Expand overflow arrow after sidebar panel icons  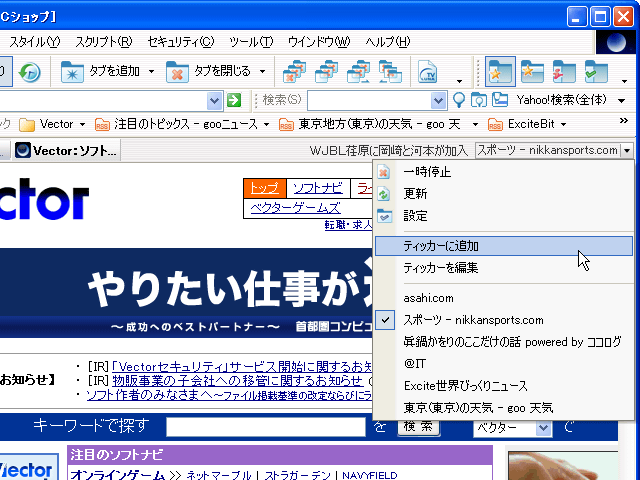(x=624, y=81)
